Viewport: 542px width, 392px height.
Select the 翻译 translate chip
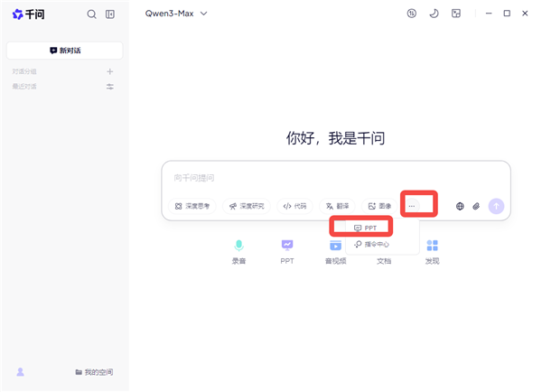(x=337, y=206)
